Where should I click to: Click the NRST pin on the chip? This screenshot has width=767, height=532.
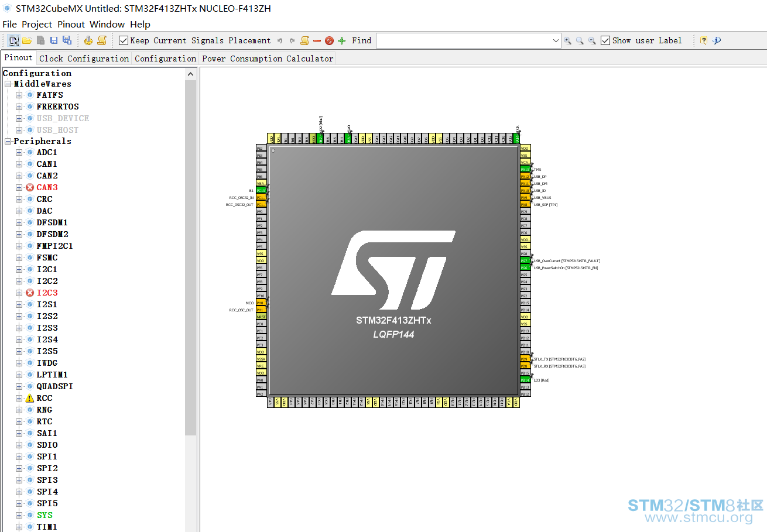[261, 317]
